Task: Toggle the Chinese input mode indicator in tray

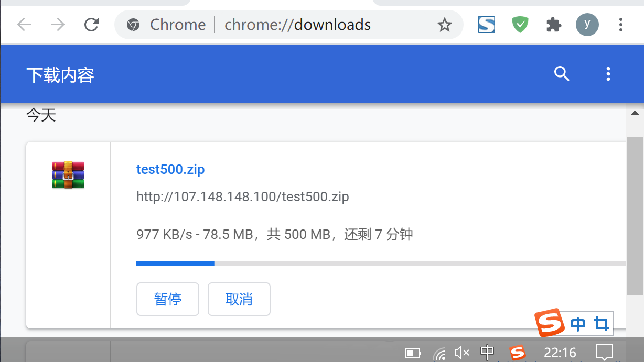Action: point(487,353)
